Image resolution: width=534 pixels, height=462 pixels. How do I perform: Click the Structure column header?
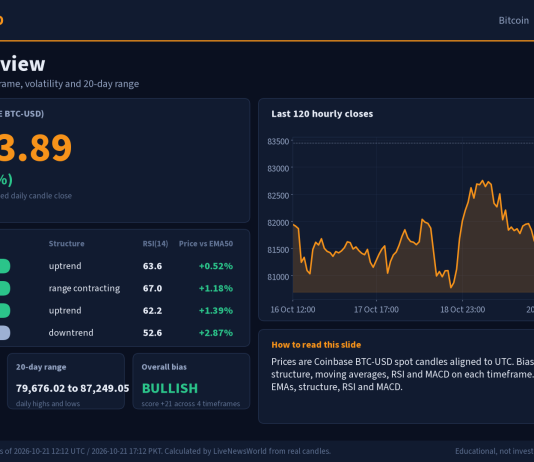point(66,243)
